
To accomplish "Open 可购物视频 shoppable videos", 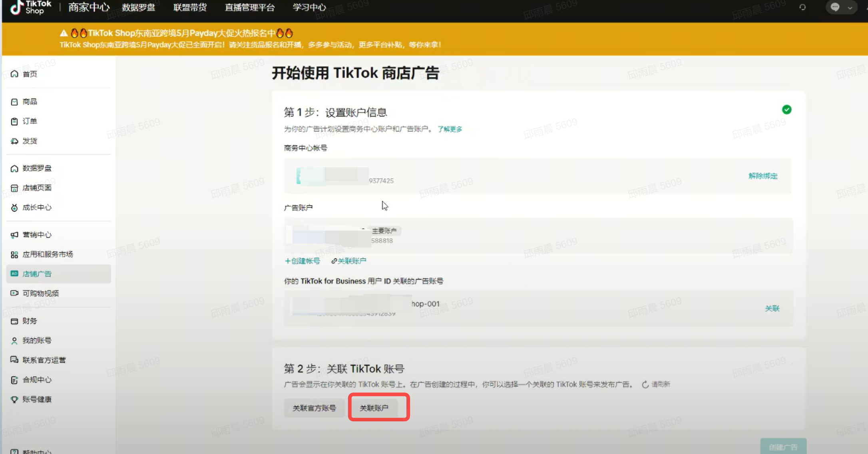I will point(40,293).
